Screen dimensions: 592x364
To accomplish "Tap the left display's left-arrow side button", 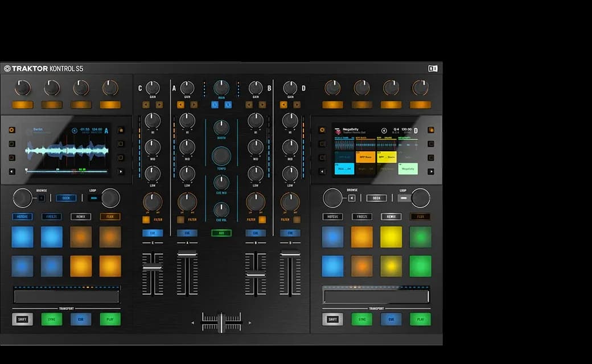I will [12, 171].
